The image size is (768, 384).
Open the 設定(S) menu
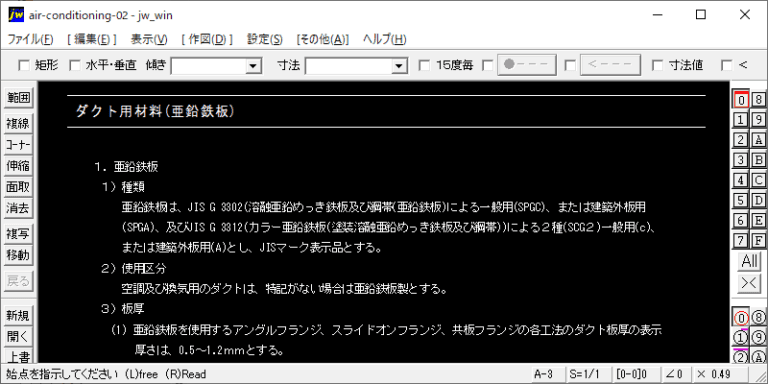pyautogui.click(x=264, y=40)
